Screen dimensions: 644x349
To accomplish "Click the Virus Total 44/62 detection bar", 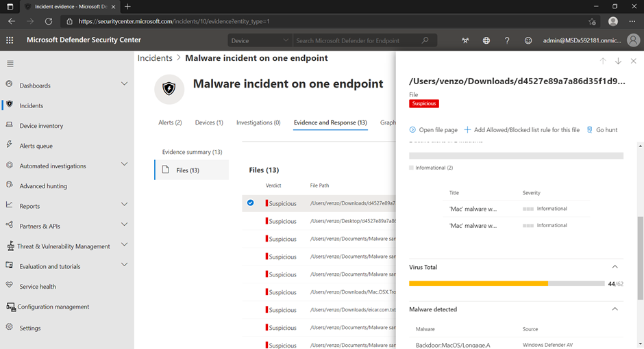I will (x=507, y=283).
